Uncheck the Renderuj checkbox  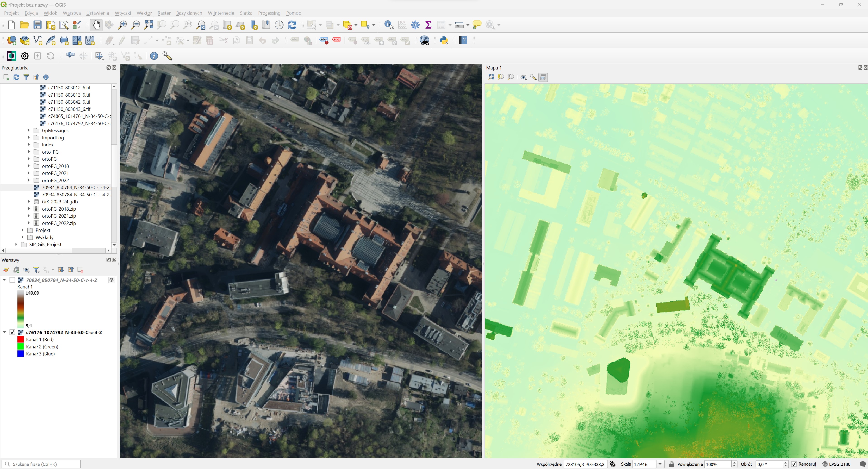[x=794, y=464]
